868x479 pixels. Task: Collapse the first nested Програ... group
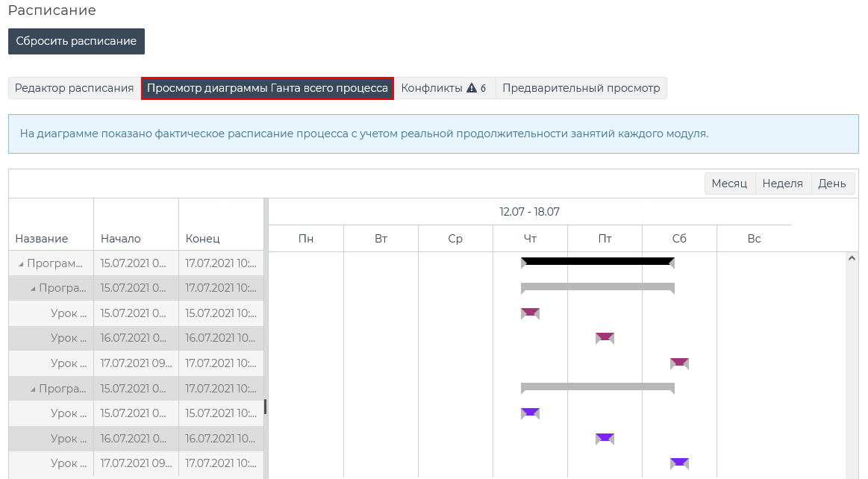34,288
